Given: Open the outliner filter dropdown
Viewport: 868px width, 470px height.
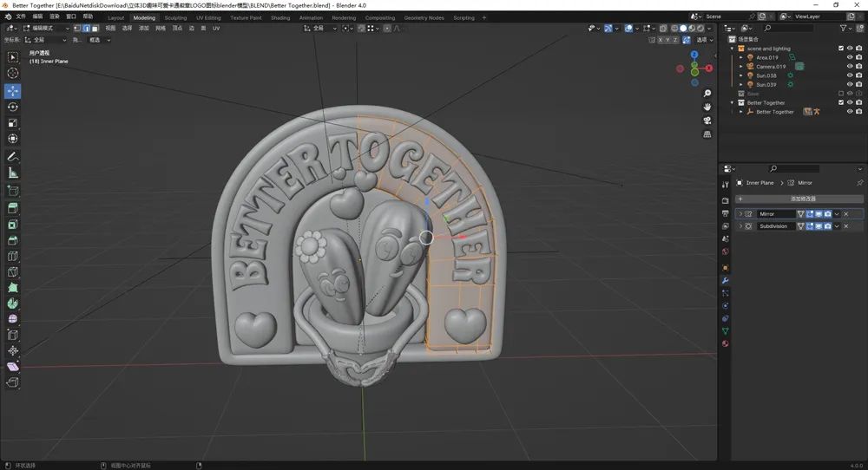Looking at the screenshot, I should 845,29.
